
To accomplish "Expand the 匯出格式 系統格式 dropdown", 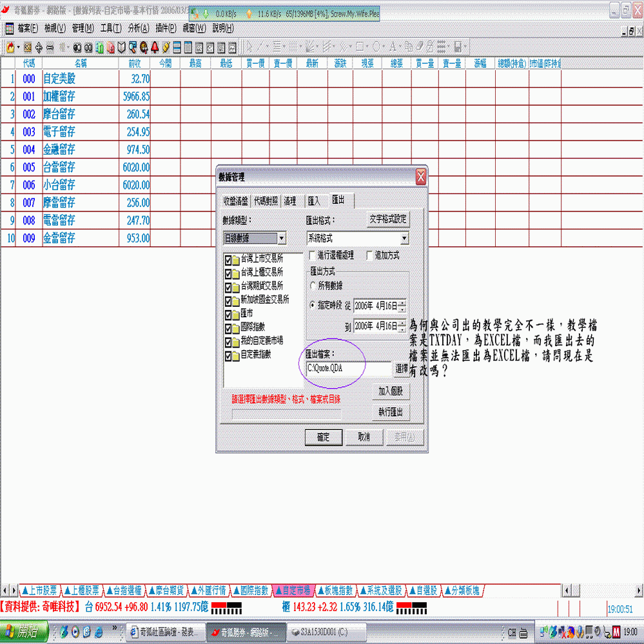I will [x=404, y=239].
